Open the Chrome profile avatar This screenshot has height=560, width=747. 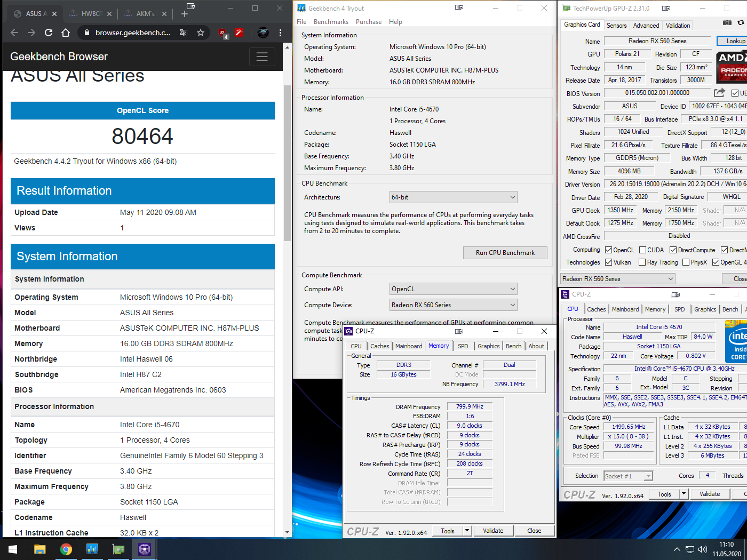click(x=263, y=33)
